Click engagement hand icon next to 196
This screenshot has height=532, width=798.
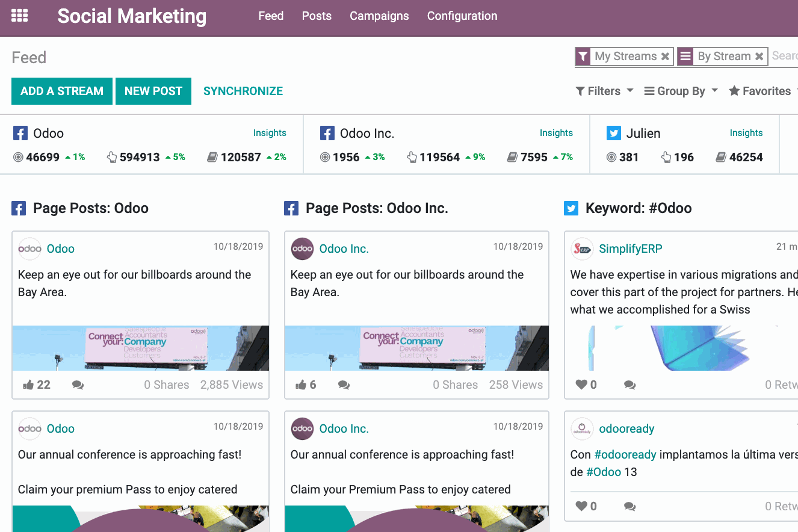pos(666,158)
